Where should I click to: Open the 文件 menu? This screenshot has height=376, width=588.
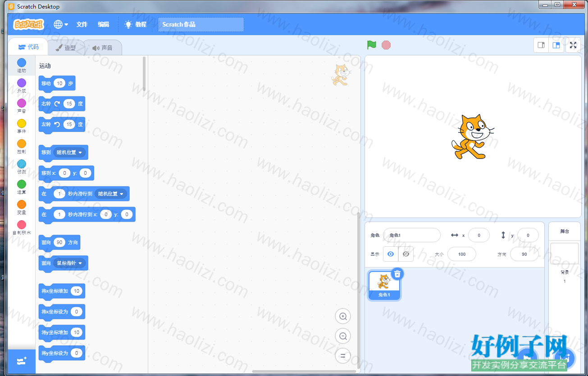[82, 24]
